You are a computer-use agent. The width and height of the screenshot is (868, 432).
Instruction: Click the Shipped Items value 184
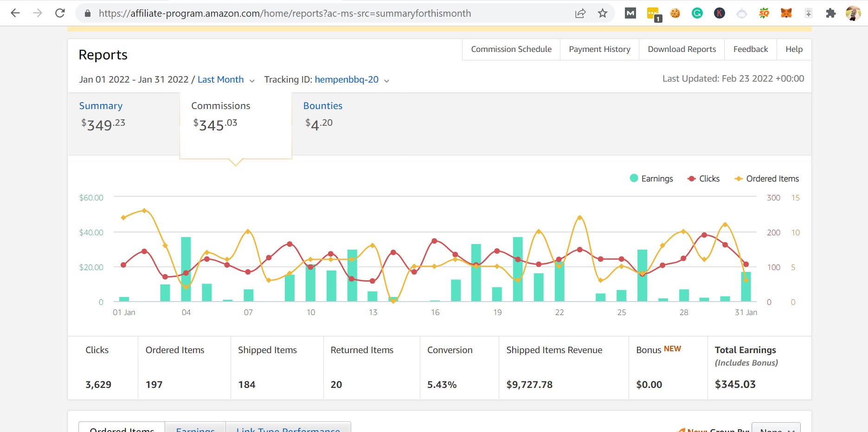point(247,385)
